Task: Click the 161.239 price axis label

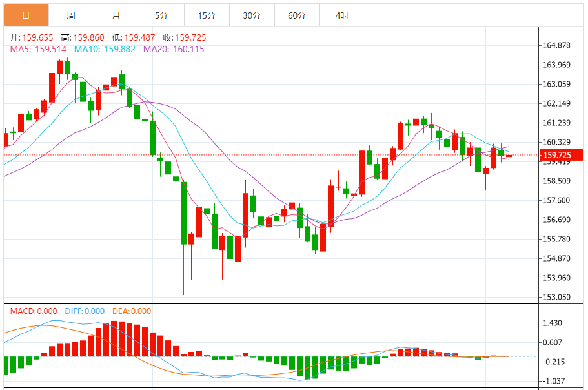Action: tap(556, 123)
